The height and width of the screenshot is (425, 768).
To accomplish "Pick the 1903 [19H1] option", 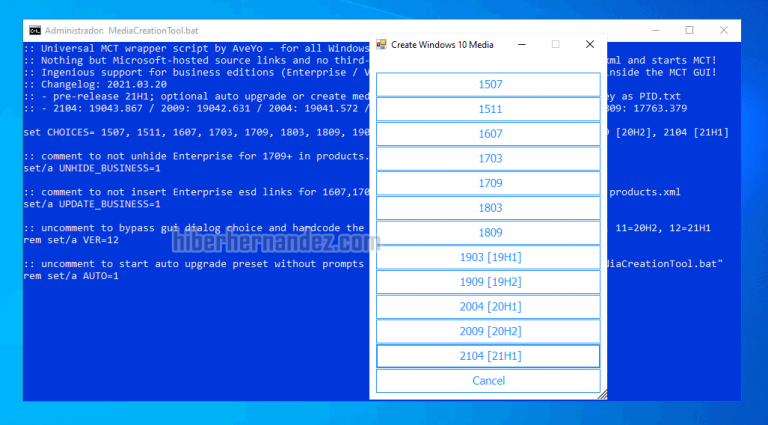I will coord(490,258).
